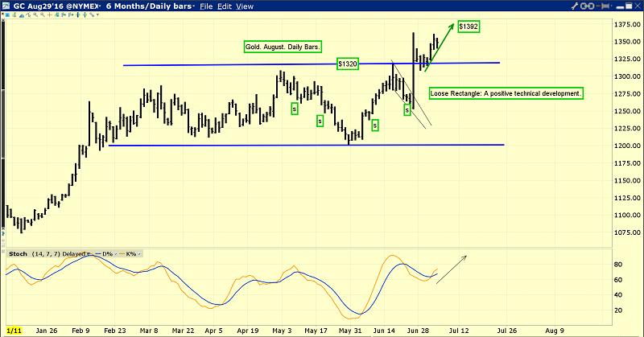Click the 20 stochastic scale value
The image size is (644, 337).
coord(617,310)
